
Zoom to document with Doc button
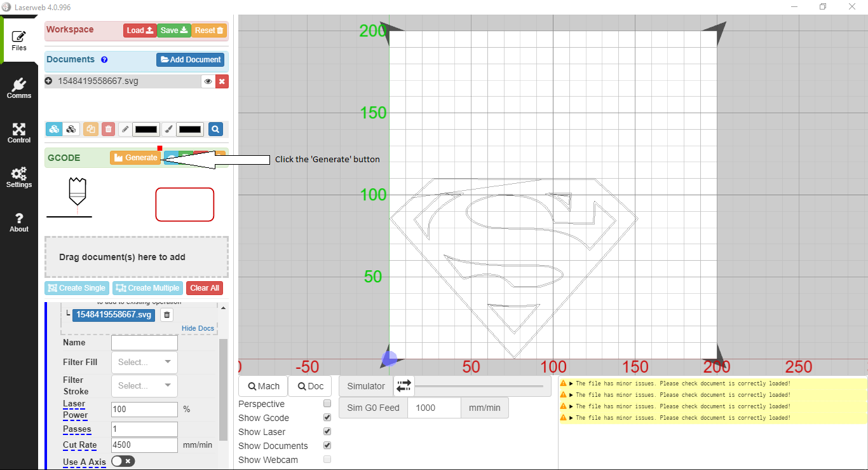click(x=310, y=386)
